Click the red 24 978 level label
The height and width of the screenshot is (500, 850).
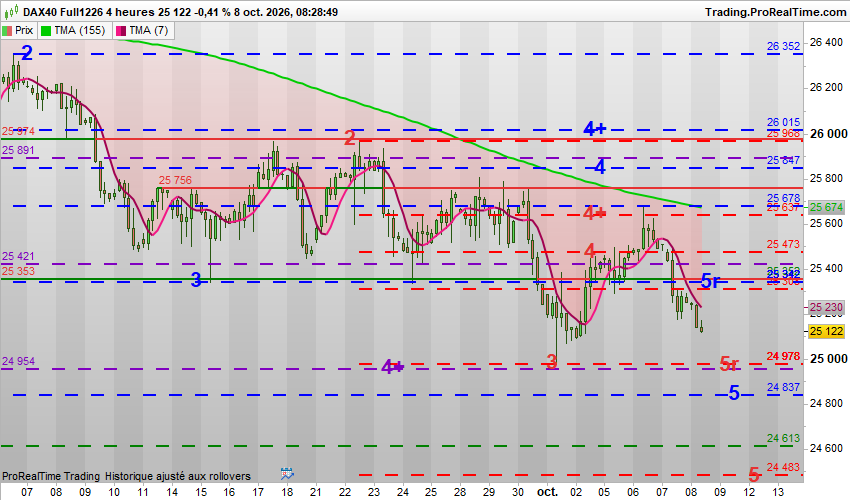tap(783, 356)
